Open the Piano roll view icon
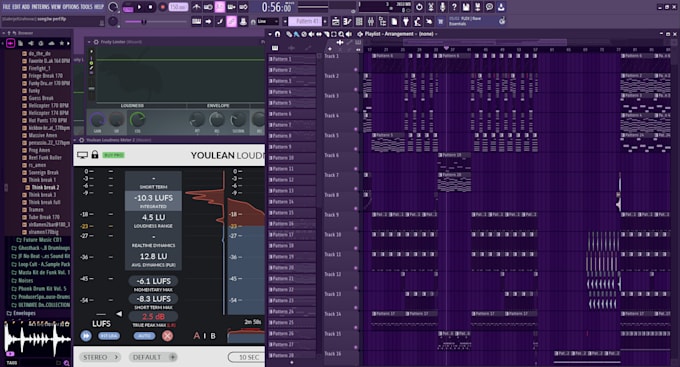The width and height of the screenshot is (680, 367). (x=347, y=21)
